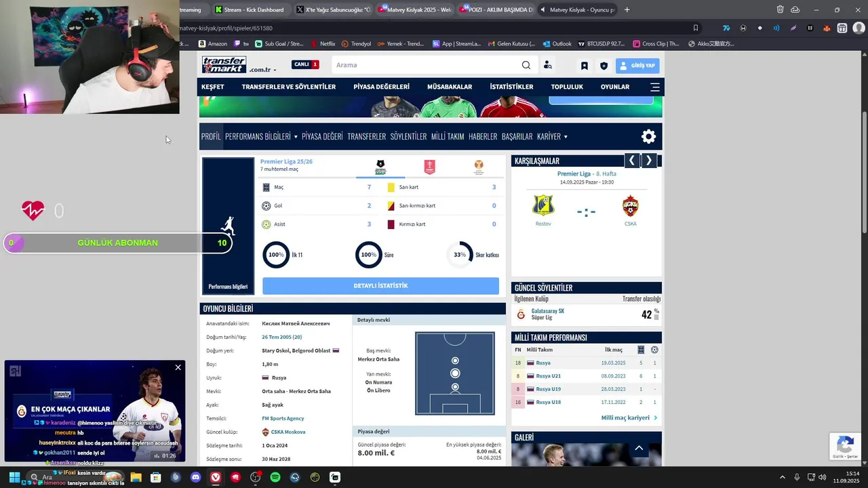868x488 pixels.
Task: Click the TradingView browser extension icon
Action: (726, 28)
